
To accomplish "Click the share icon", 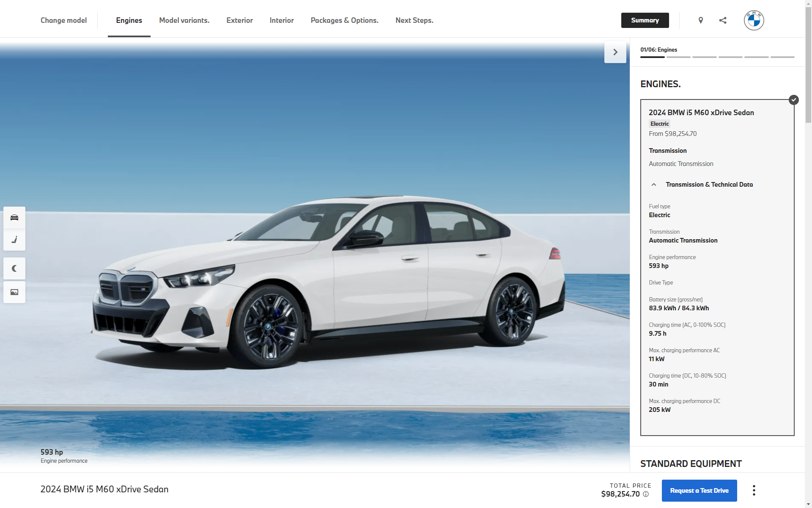I will (723, 20).
